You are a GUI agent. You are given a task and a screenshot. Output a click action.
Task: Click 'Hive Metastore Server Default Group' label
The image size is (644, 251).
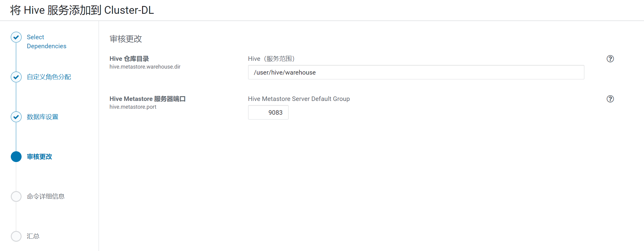pyautogui.click(x=299, y=99)
